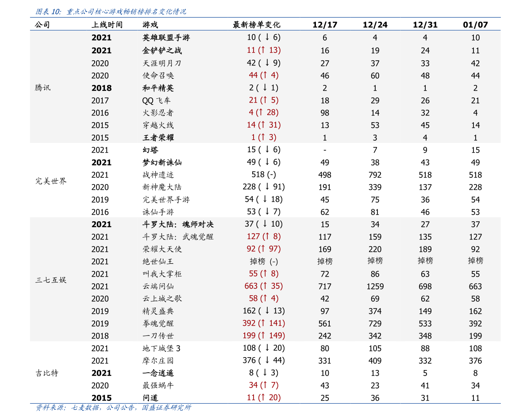The image size is (527, 420).
Task: Select the 英雄联盟手游 game name
Action: click(166, 38)
